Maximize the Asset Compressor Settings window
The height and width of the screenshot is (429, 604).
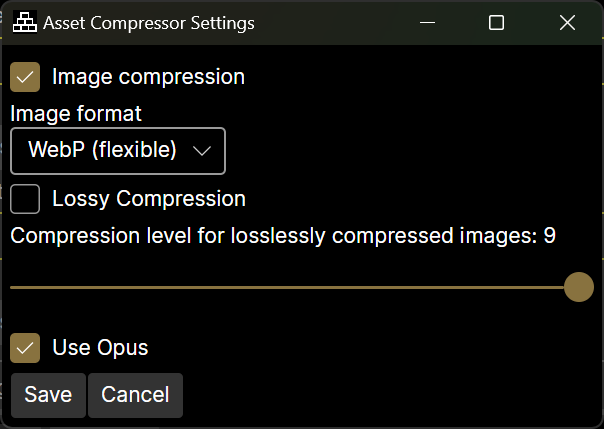click(x=496, y=22)
